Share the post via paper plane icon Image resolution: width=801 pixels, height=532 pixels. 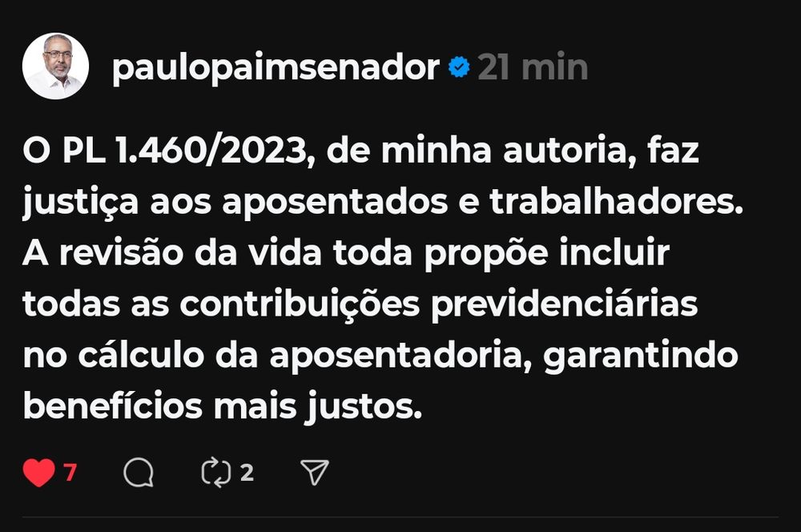tap(314, 472)
